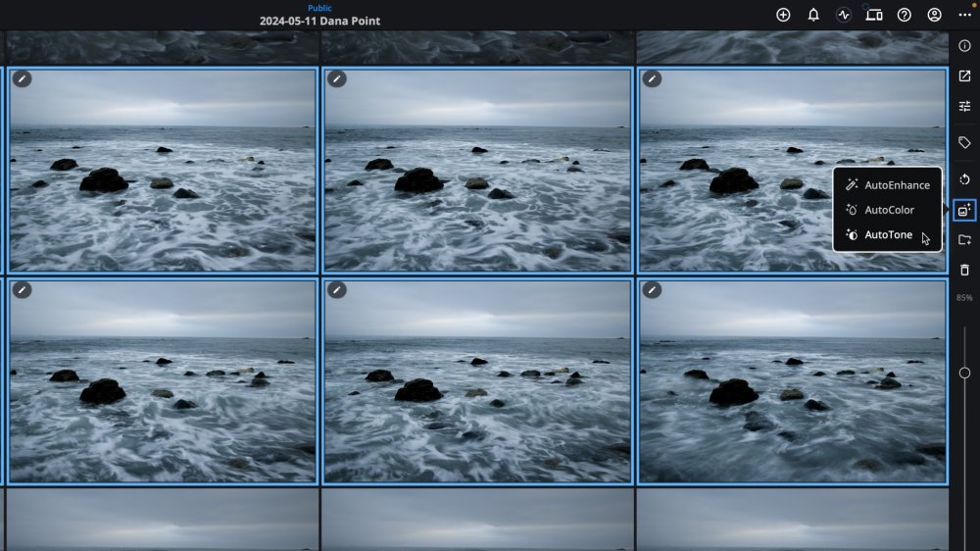
Task: Open the activity pulse icon
Action: (844, 15)
